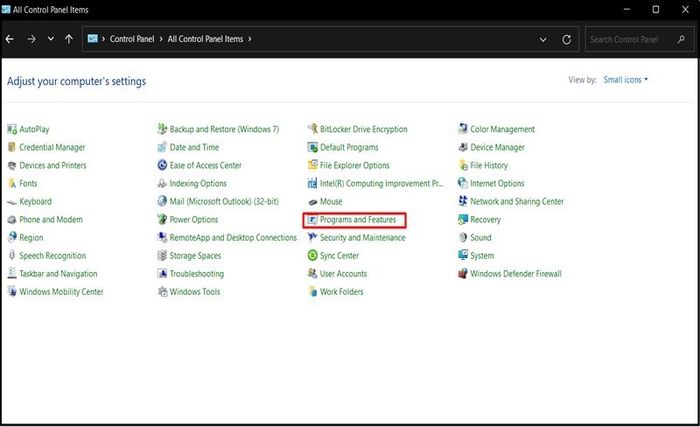Click the Storage Spaces icon
Image resolution: width=700 pixels, height=427 pixels.
click(x=162, y=255)
